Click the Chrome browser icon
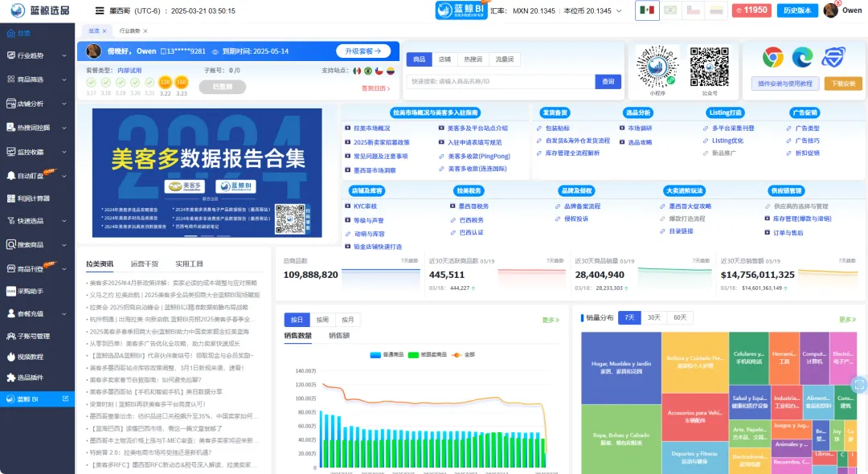The height and width of the screenshot is (474, 868). (773, 57)
